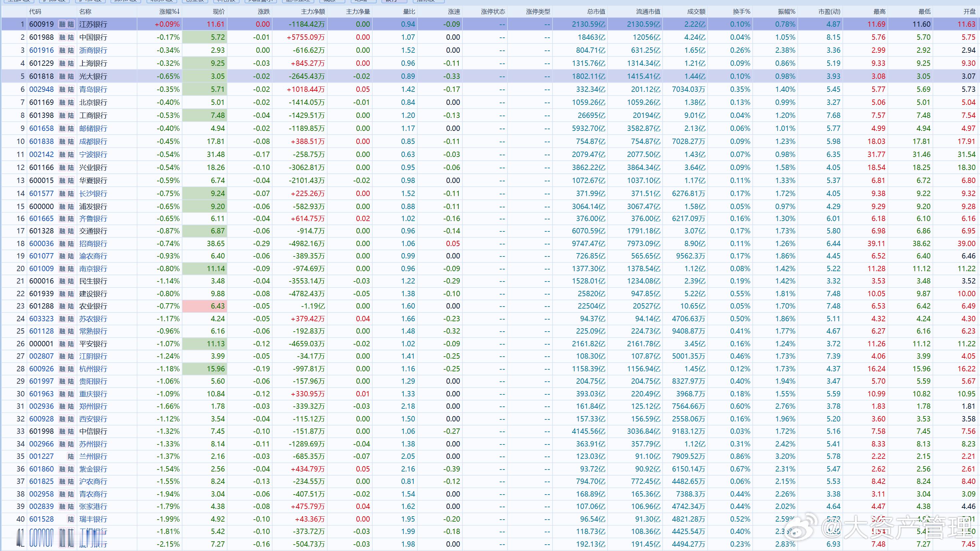Sort by the 量比 column header
This screenshot has height=551, width=980.
pyautogui.click(x=409, y=12)
